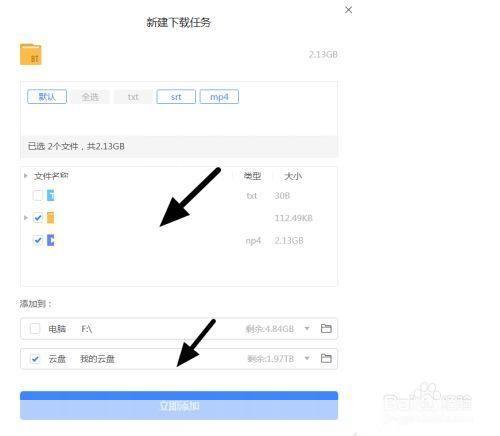Expand the 电脑 F:\ path dropdown arrow
The height and width of the screenshot is (436, 500).
point(307,328)
